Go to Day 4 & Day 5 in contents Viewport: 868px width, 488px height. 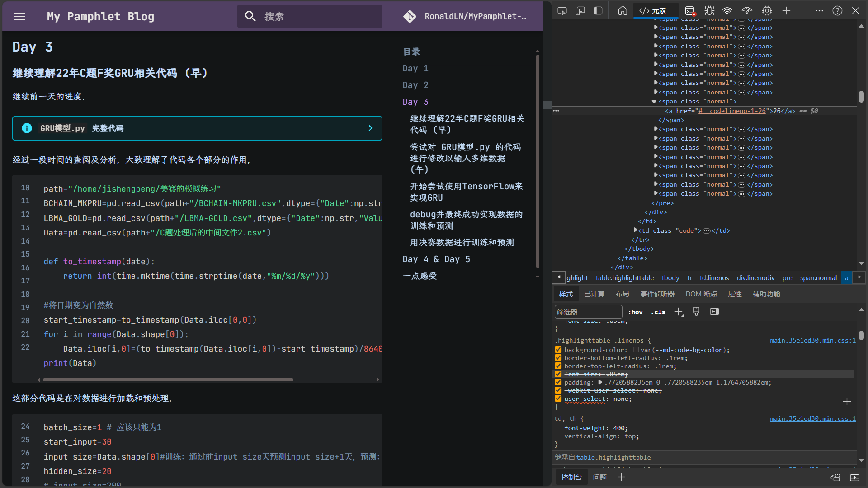click(436, 259)
